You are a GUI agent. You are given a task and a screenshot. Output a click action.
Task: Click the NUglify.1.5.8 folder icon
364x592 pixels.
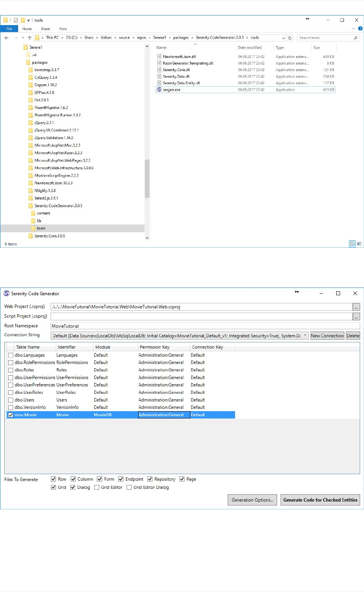[30, 191]
